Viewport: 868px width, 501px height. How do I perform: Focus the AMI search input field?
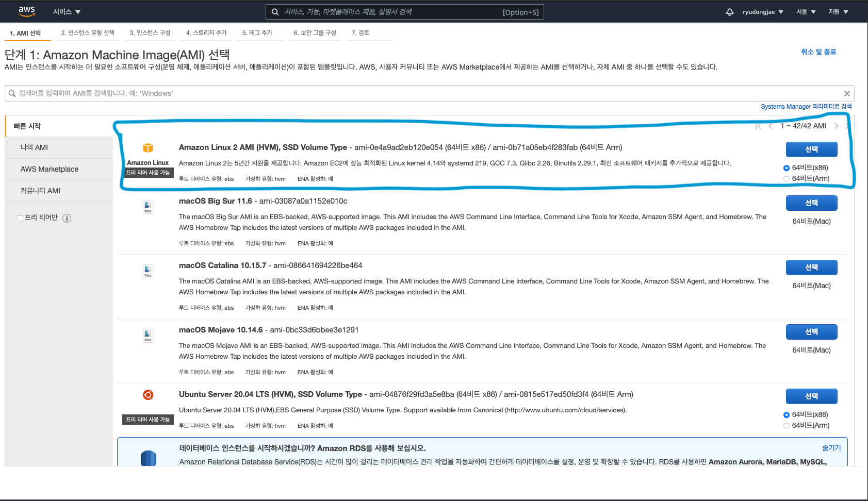(x=429, y=93)
